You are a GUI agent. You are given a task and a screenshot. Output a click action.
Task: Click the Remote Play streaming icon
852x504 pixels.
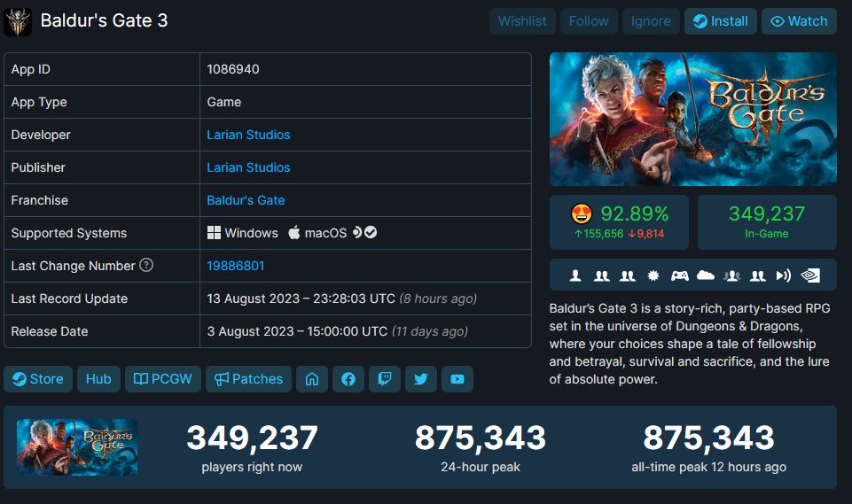coord(784,275)
